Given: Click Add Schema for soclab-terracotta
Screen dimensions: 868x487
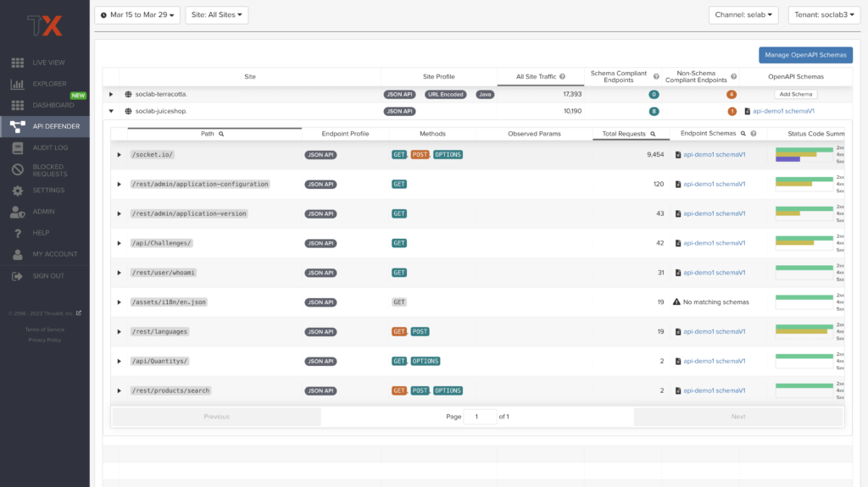Looking at the screenshot, I should coord(795,94).
